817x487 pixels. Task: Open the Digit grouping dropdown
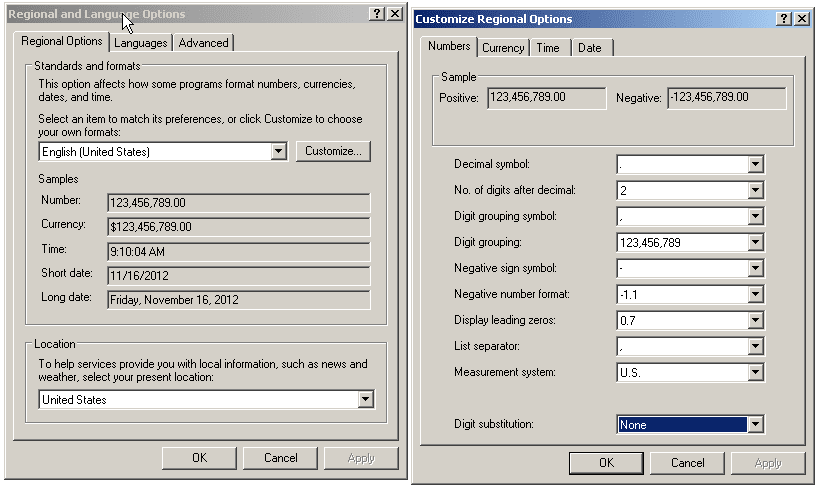[755, 243]
